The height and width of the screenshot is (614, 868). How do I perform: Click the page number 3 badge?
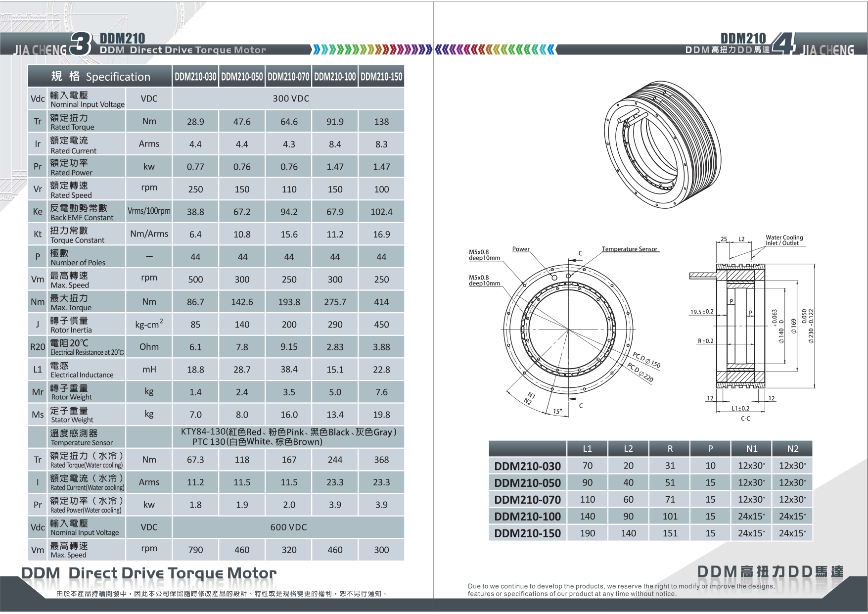click(x=81, y=44)
